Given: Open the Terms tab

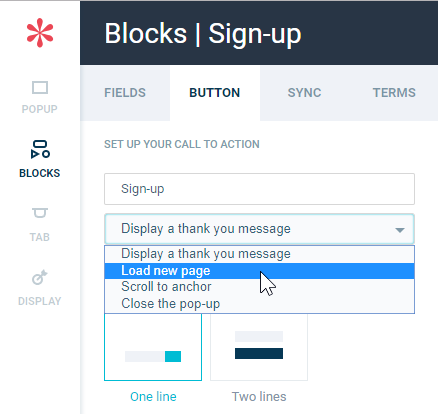Looking at the screenshot, I should 394,93.
